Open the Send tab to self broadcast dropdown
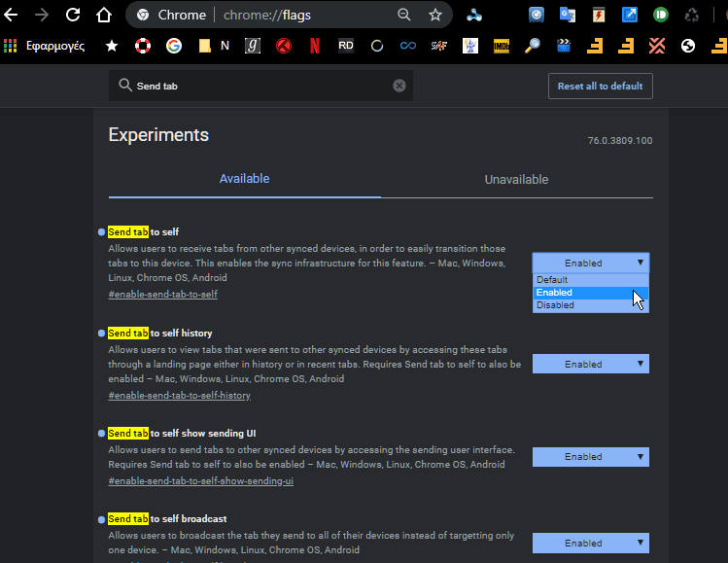 (x=591, y=543)
